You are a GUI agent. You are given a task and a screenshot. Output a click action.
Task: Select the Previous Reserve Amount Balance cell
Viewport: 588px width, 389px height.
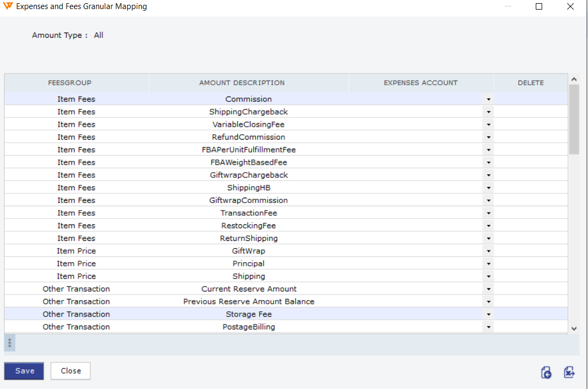click(248, 302)
